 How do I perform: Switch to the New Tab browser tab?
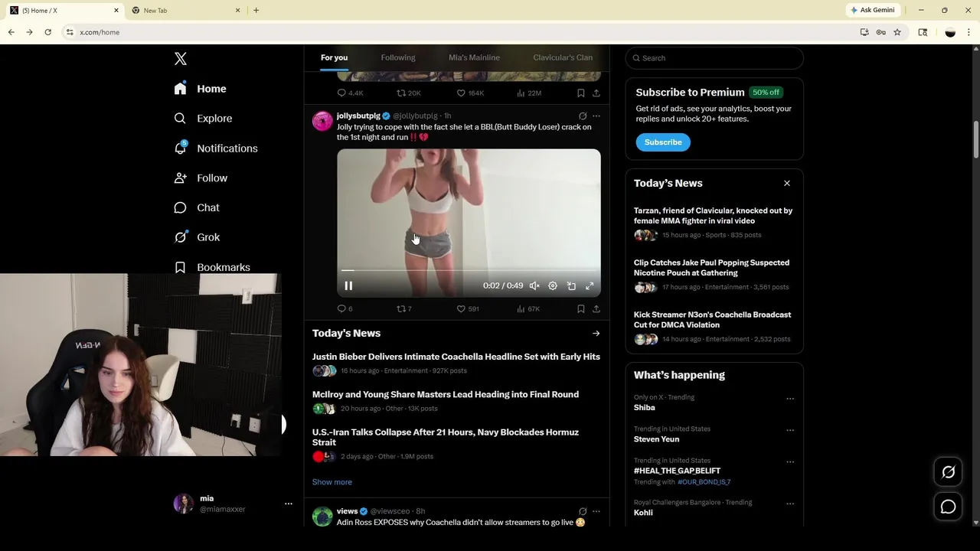pyautogui.click(x=186, y=10)
